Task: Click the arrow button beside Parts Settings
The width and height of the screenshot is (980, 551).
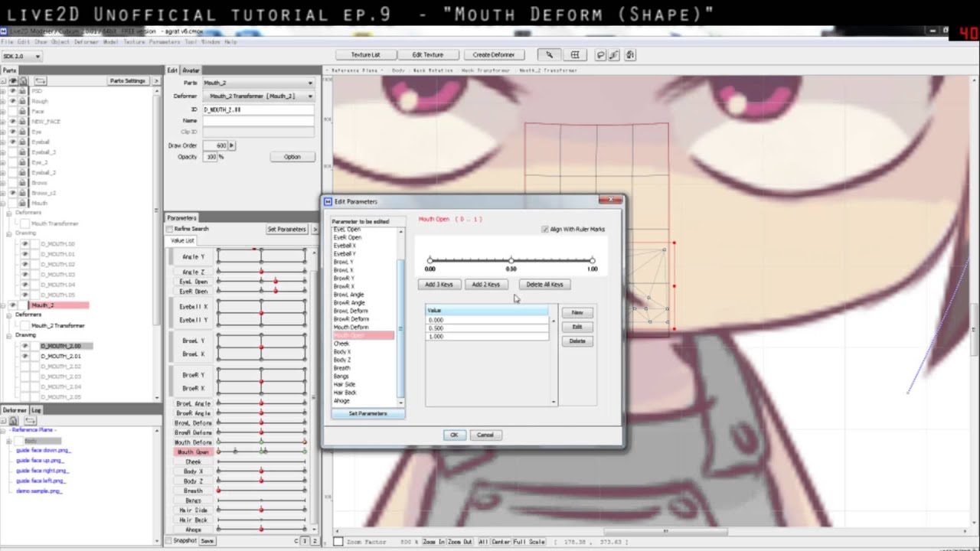Action: 156,80
